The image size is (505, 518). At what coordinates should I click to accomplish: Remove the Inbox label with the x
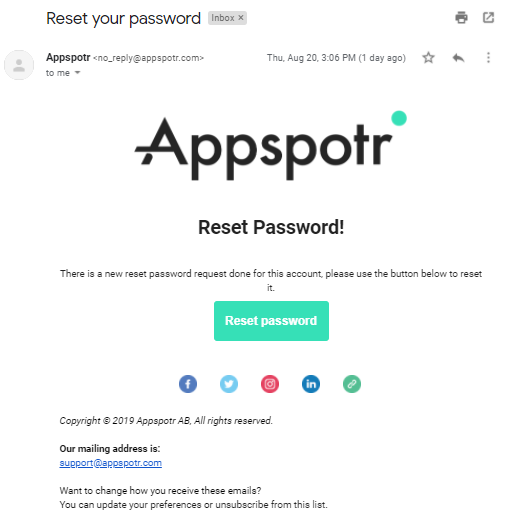(x=241, y=18)
